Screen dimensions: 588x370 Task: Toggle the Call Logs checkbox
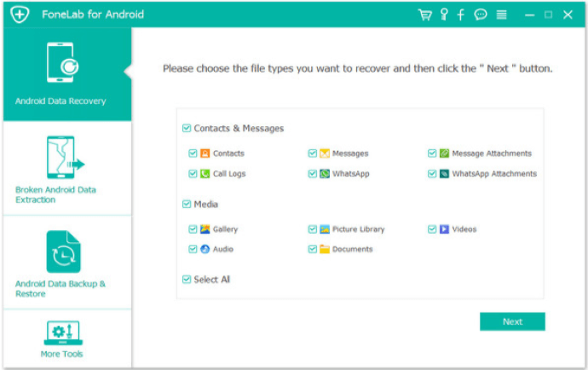193,173
